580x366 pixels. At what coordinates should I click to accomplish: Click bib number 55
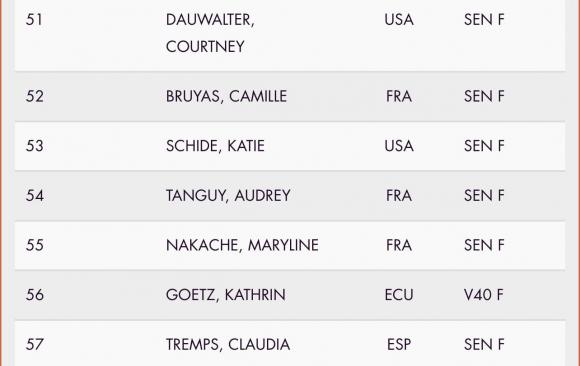(x=35, y=245)
